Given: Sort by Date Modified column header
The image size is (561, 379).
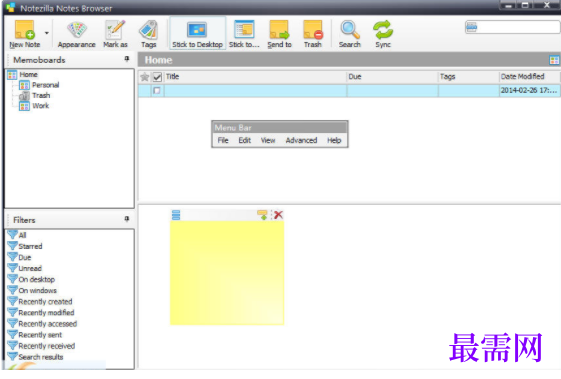Looking at the screenshot, I should pyautogui.click(x=530, y=77).
